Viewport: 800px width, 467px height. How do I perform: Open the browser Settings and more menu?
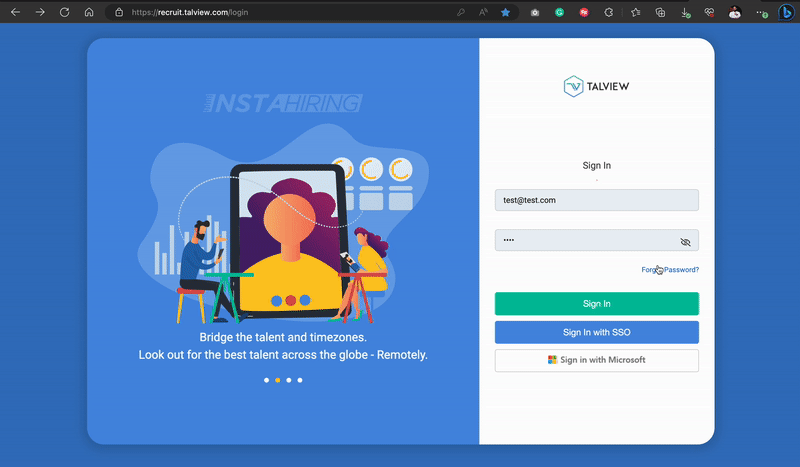762,13
